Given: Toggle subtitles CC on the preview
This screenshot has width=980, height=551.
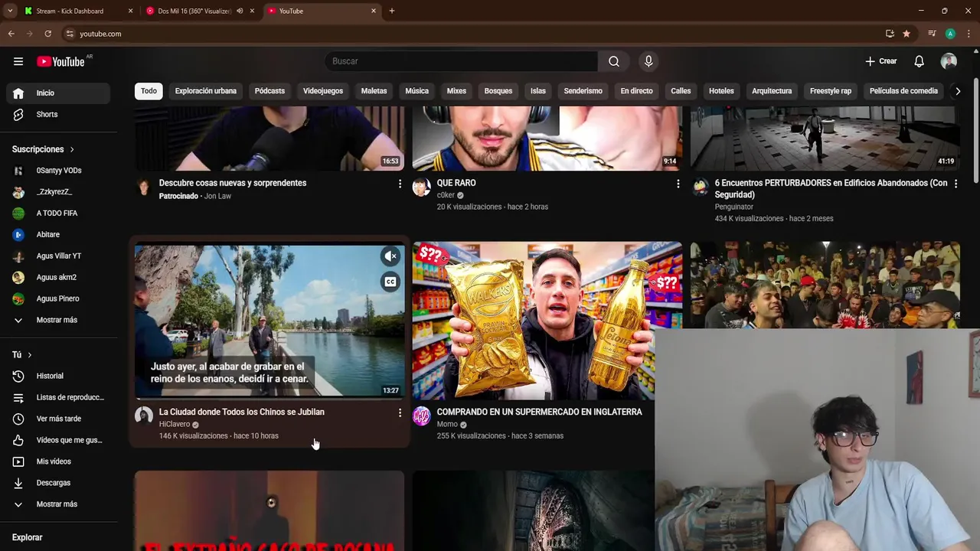Looking at the screenshot, I should tap(390, 282).
